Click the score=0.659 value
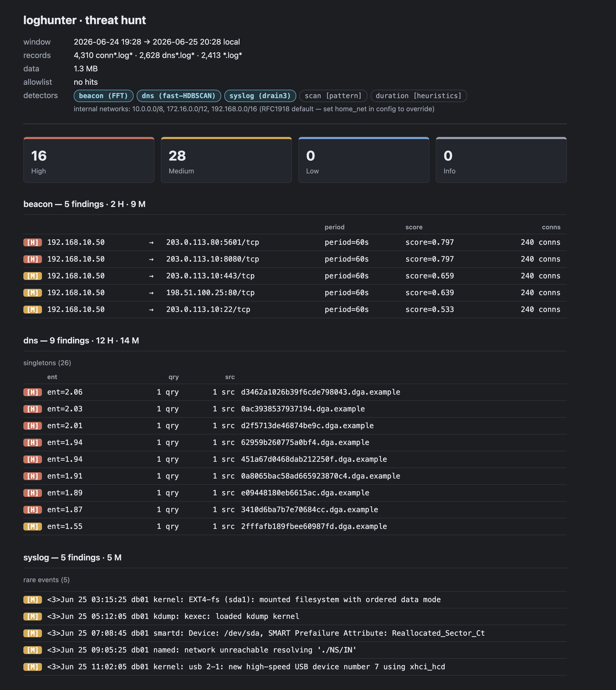 [x=429, y=276]
